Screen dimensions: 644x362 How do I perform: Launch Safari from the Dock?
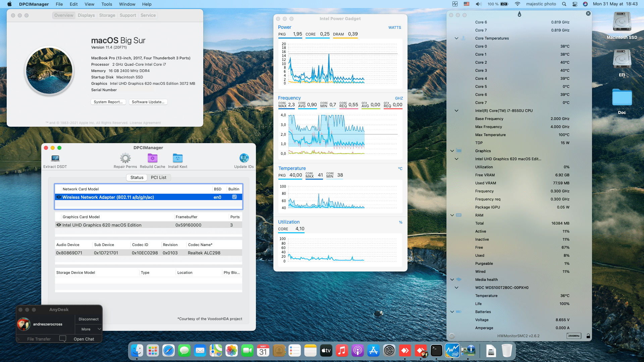[x=168, y=351]
